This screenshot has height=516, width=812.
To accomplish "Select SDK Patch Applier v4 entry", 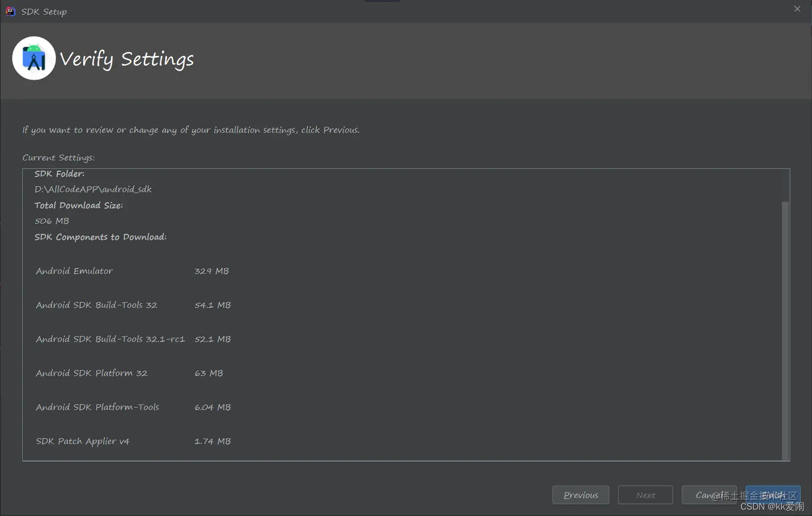I will [x=82, y=441].
